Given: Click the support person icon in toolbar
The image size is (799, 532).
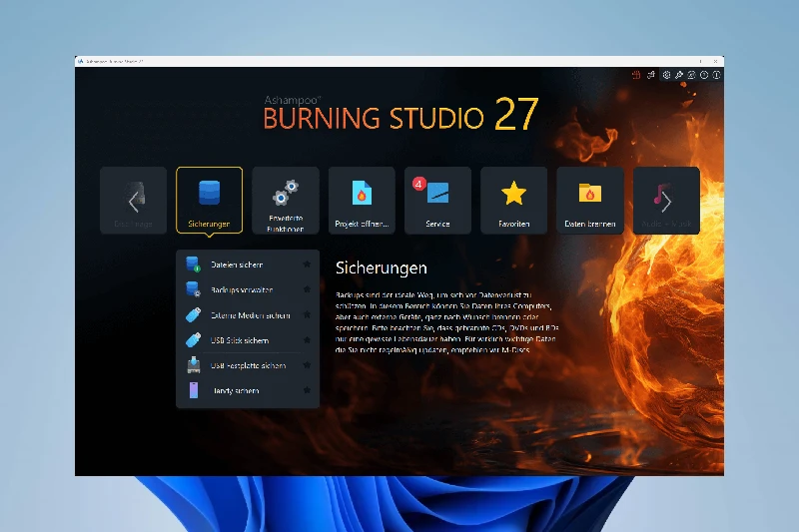Looking at the screenshot, I should coord(691,75).
